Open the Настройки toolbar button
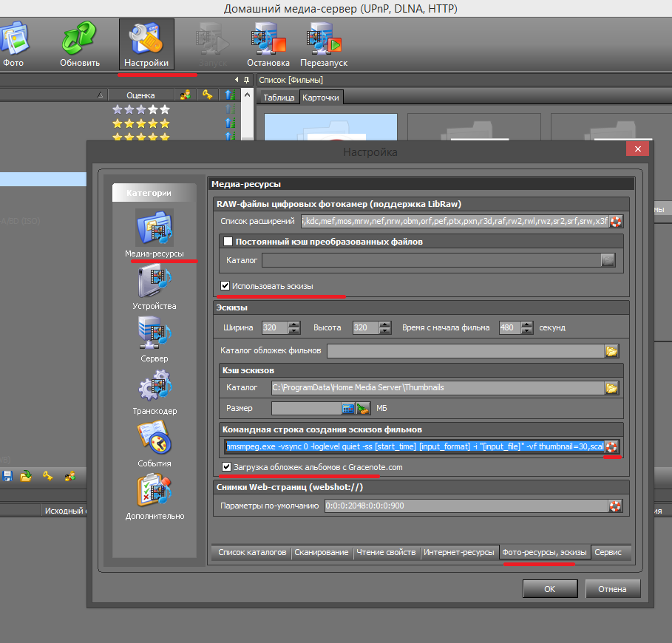The width and height of the screenshot is (672, 643). (x=146, y=43)
